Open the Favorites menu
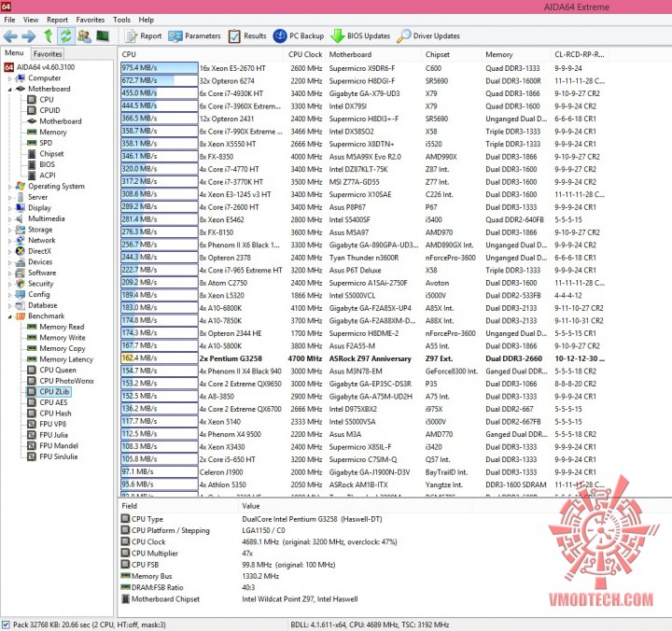The image size is (672, 631). click(x=90, y=20)
